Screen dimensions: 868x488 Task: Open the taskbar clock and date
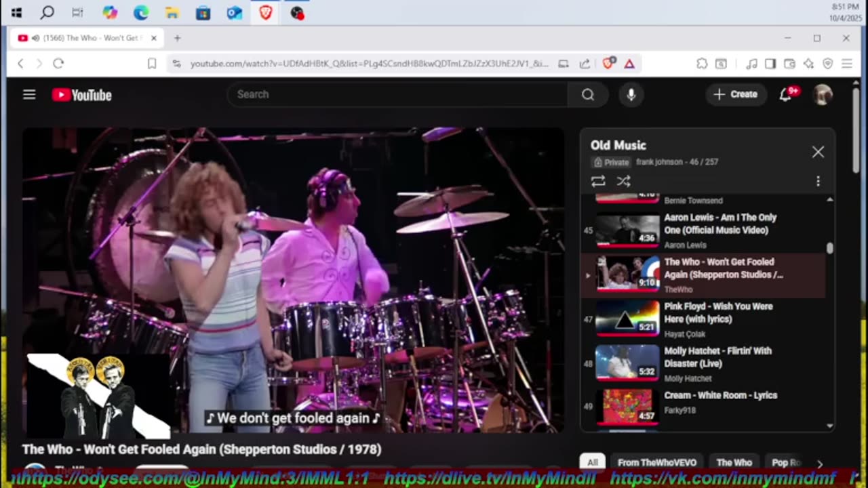click(845, 12)
